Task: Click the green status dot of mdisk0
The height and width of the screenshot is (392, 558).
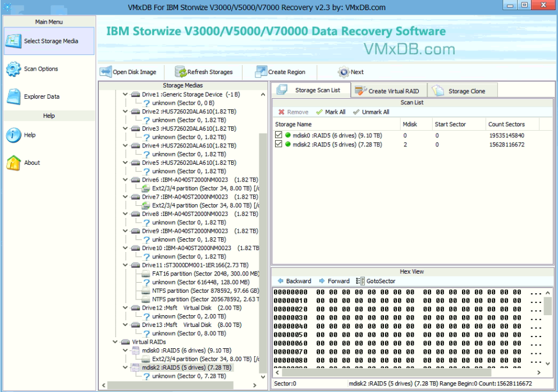Action: coord(288,135)
